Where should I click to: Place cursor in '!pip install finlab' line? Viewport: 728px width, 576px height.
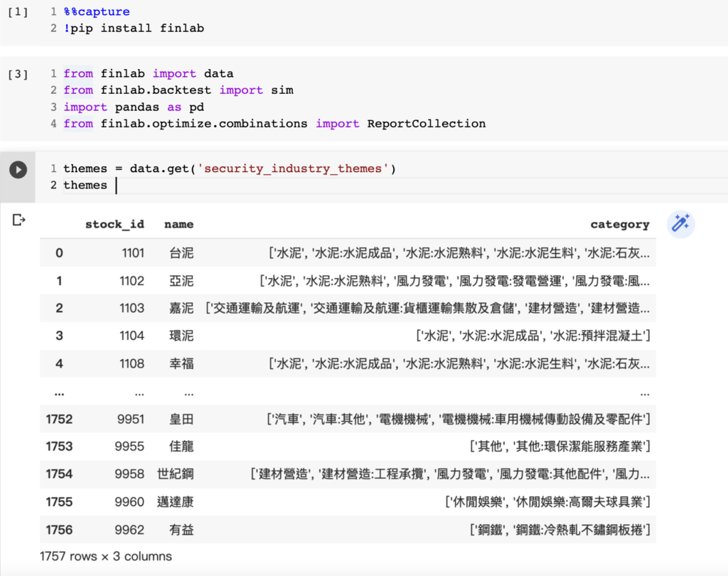coord(134,29)
